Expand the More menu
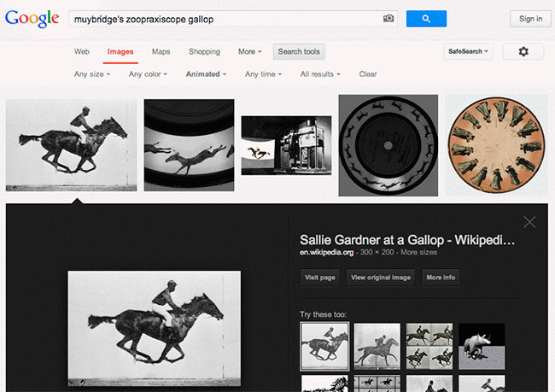Image resolution: width=555 pixels, height=392 pixels. pos(250,52)
